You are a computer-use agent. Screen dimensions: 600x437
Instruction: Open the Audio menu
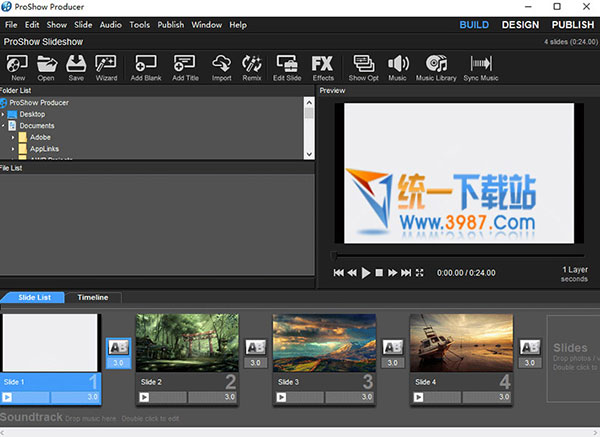click(111, 25)
